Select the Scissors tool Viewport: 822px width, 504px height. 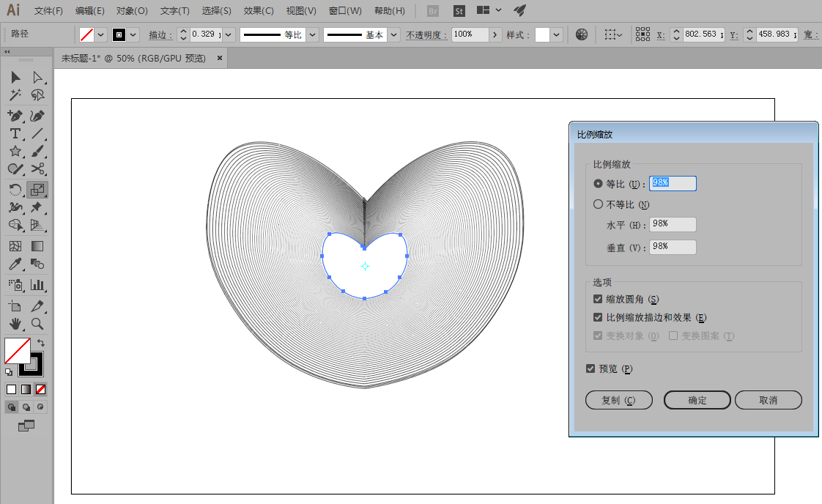coord(37,169)
